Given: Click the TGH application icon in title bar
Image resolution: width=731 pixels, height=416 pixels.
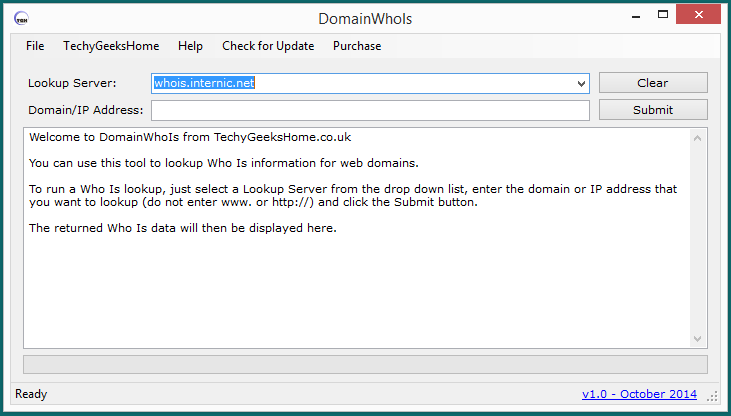Looking at the screenshot, I should click(21, 19).
